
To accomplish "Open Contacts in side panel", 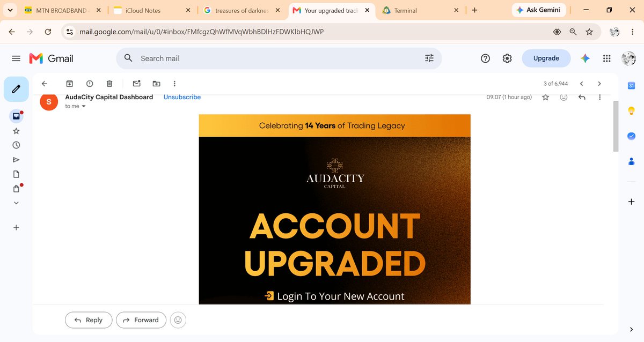I will click(631, 161).
